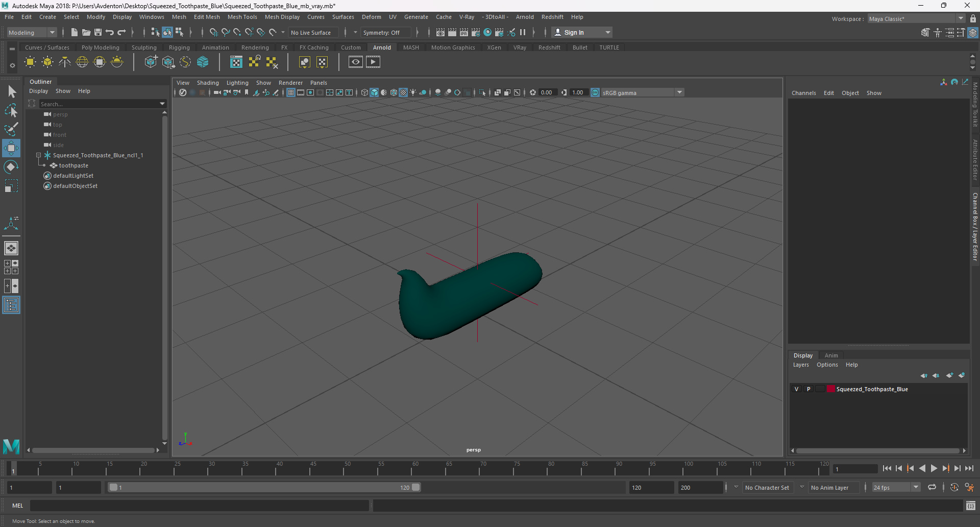Viewport: 980px width, 527px height.
Task: Toggle use all lights in the viewport toolbar
Action: coord(413,92)
